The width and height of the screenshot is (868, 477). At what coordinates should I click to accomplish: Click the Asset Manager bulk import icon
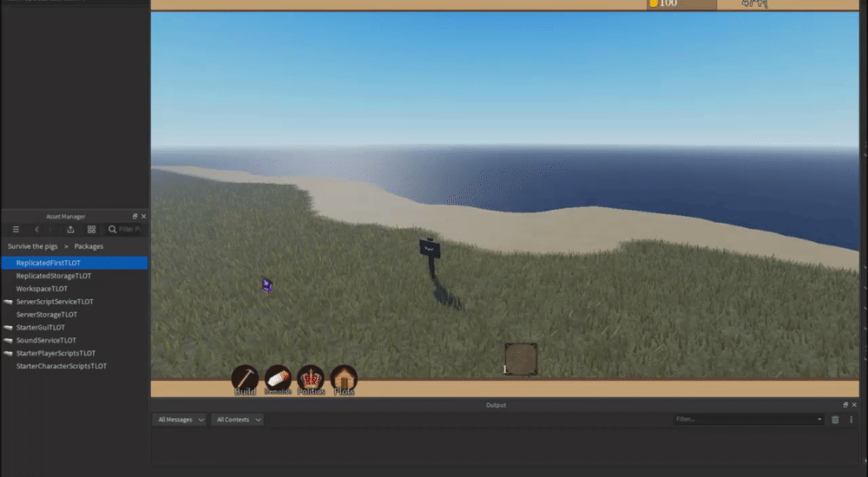coord(70,229)
